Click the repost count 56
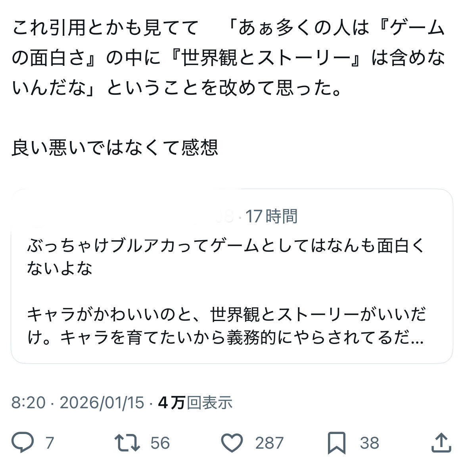This screenshot has height=476, width=464. [x=160, y=443]
